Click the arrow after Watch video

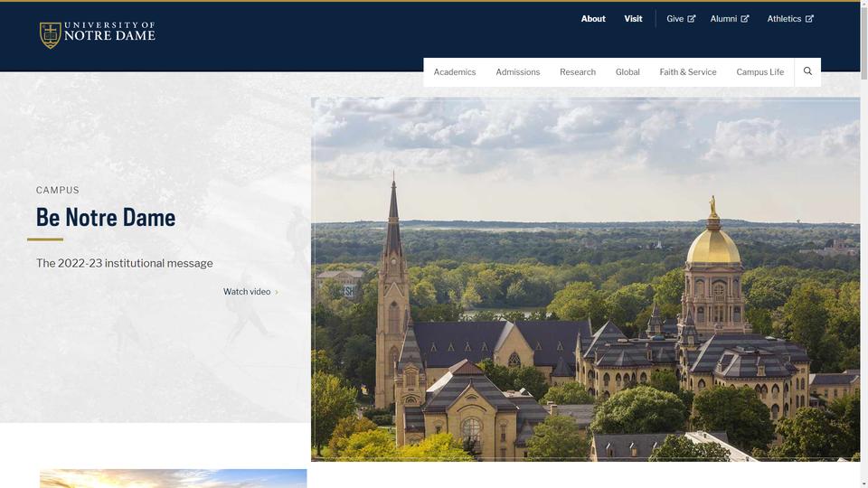click(x=277, y=292)
